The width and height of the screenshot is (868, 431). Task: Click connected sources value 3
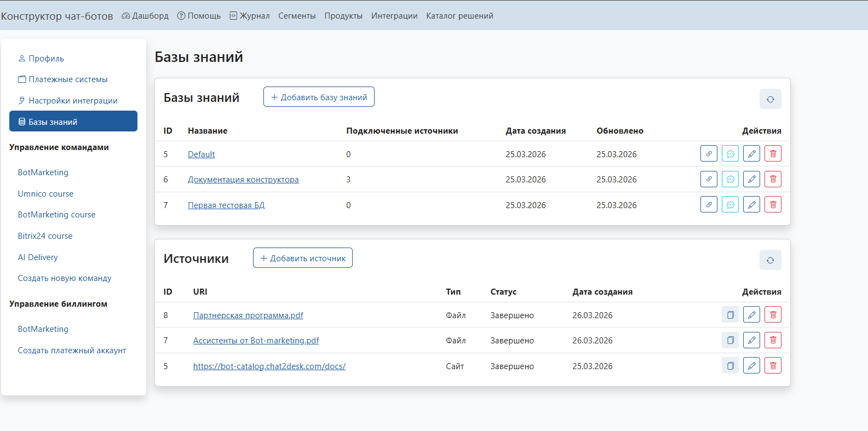(x=348, y=180)
